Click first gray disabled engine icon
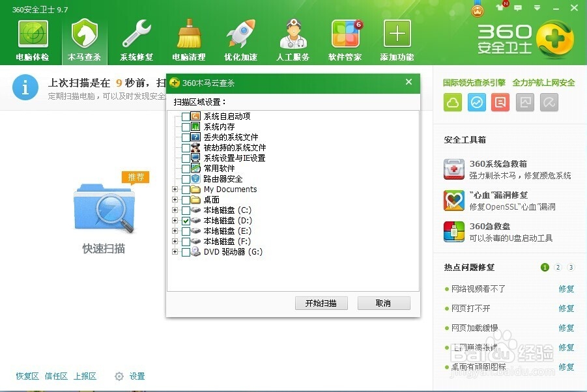Image resolution: width=587 pixels, height=392 pixels. [525, 102]
